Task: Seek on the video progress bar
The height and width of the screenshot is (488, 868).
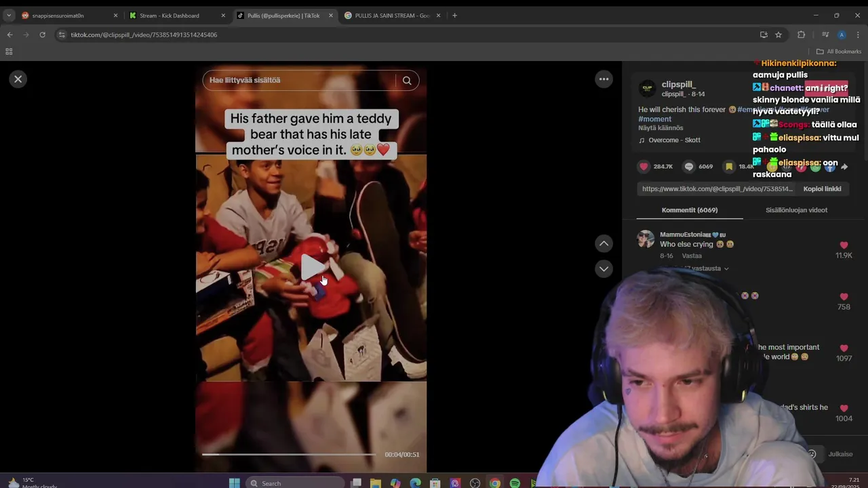Action: pos(289,454)
